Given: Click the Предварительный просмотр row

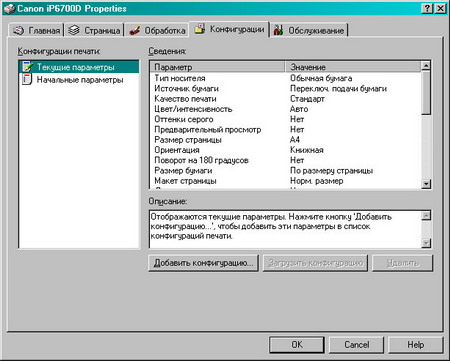Looking at the screenshot, I should [x=286, y=129].
